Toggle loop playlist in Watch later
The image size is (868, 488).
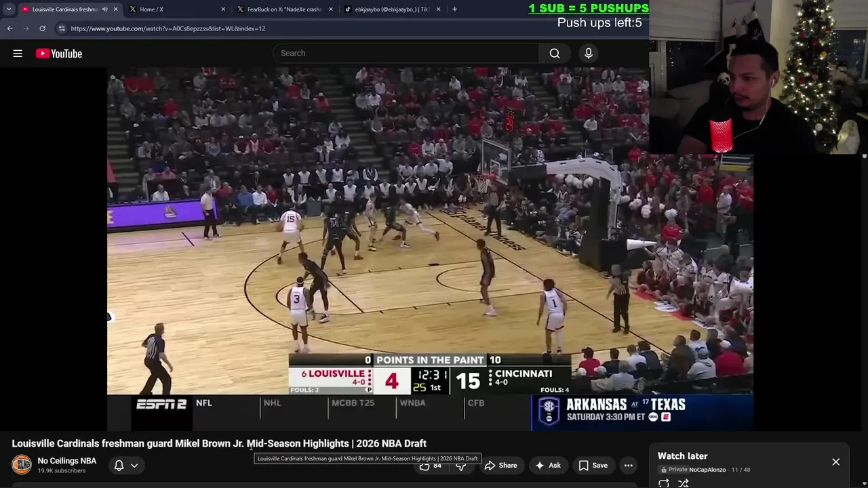coord(664,483)
